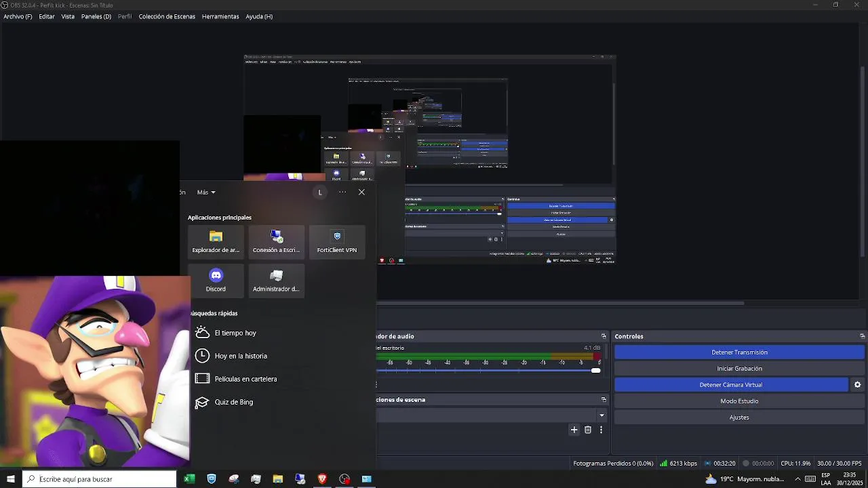
Task: Undock the Controles panel
Action: point(862,336)
